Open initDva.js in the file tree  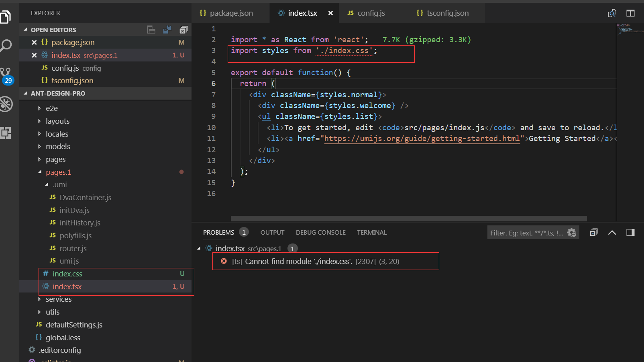tap(74, 210)
